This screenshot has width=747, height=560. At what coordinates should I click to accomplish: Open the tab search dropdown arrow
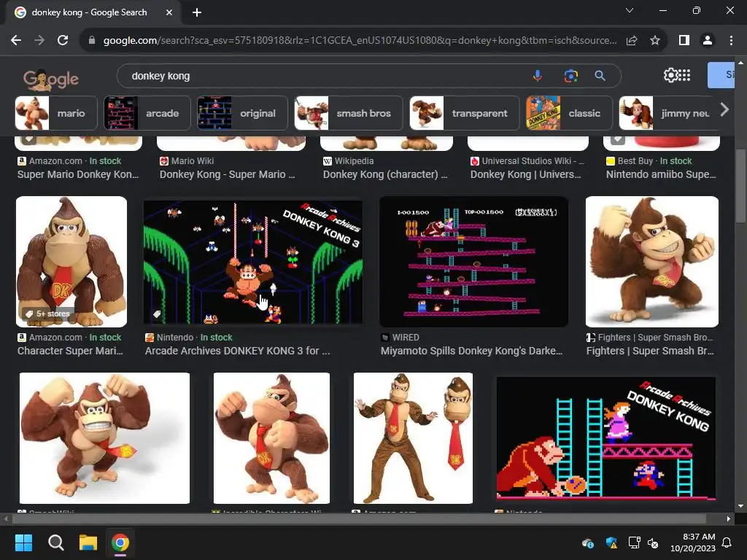tap(630, 10)
